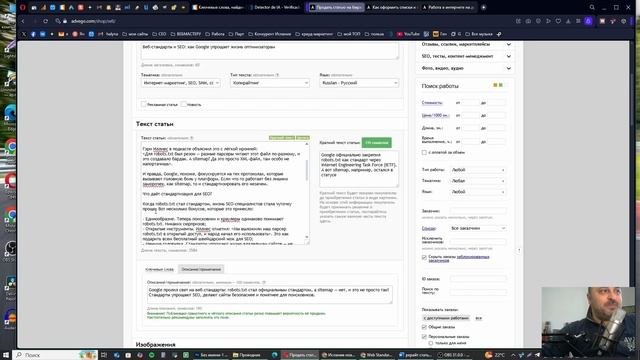Open the Стоимость link in job search
Image resolution: width=640 pixels, height=360 pixels.
click(x=432, y=103)
